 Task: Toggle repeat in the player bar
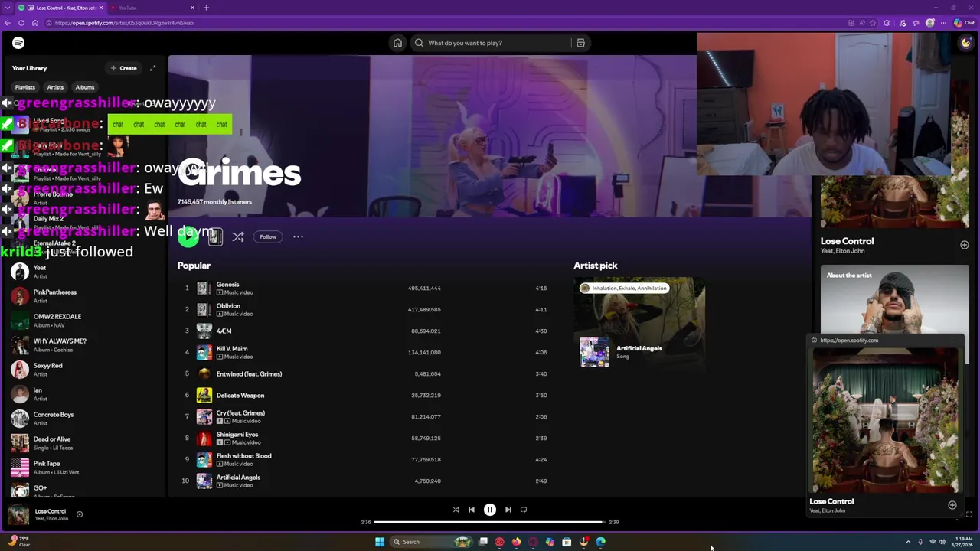pos(524,510)
